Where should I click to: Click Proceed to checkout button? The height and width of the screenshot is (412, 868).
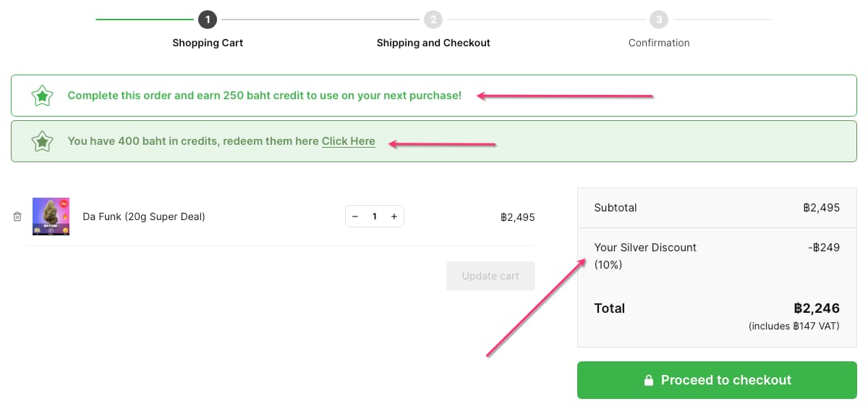(x=717, y=380)
